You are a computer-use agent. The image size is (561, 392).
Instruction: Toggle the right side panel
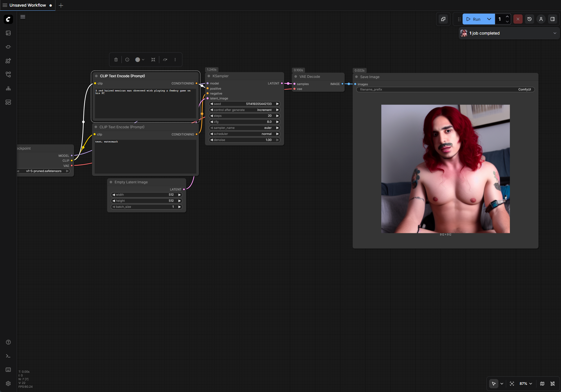(553, 19)
